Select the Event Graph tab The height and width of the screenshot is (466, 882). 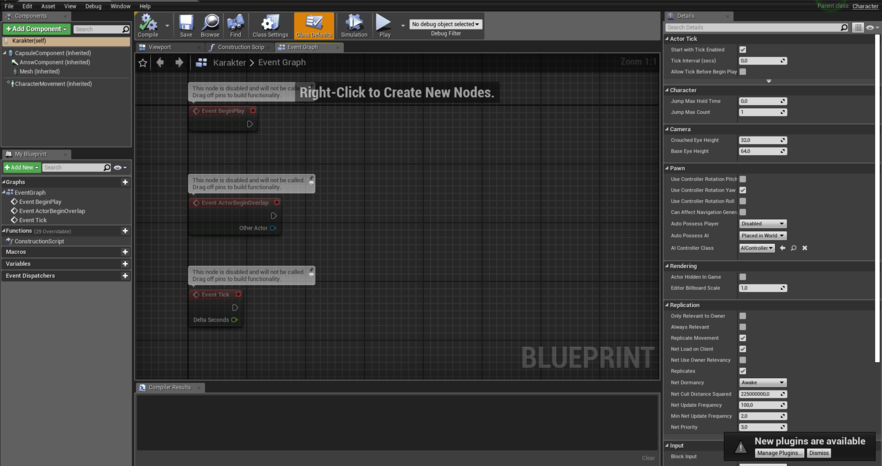tap(303, 47)
